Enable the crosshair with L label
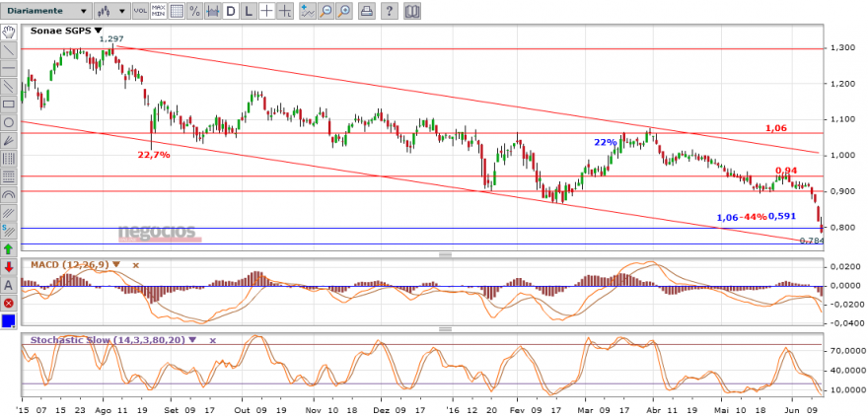 (x=285, y=11)
